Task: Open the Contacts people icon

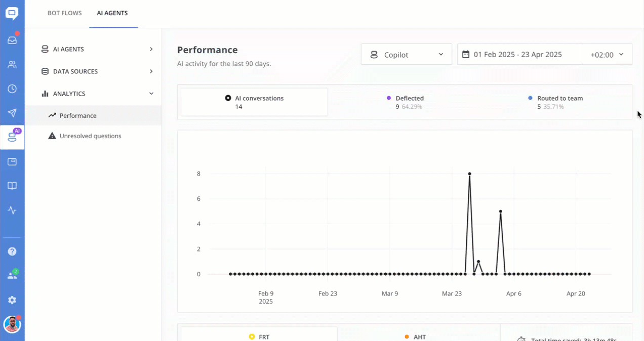Action: [x=12, y=64]
